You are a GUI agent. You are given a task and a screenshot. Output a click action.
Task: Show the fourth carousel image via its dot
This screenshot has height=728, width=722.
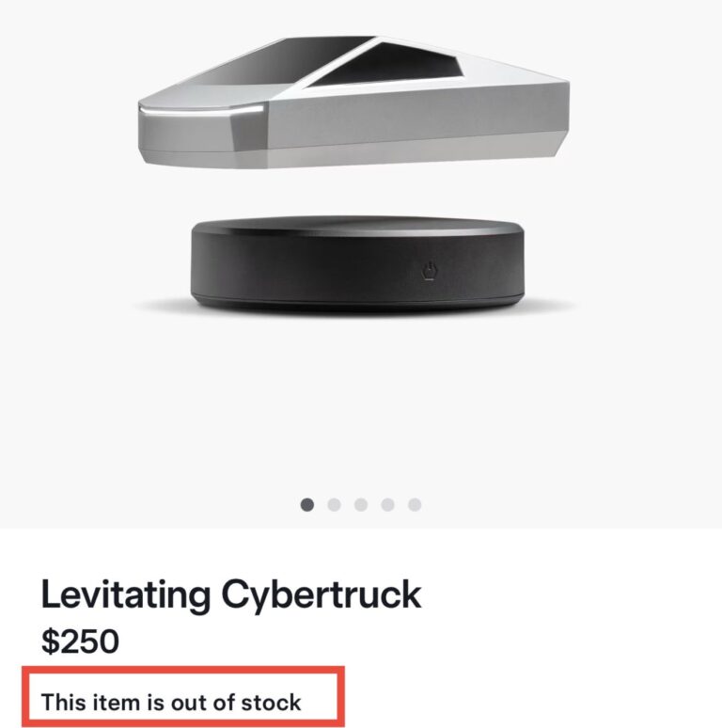pos(387,505)
